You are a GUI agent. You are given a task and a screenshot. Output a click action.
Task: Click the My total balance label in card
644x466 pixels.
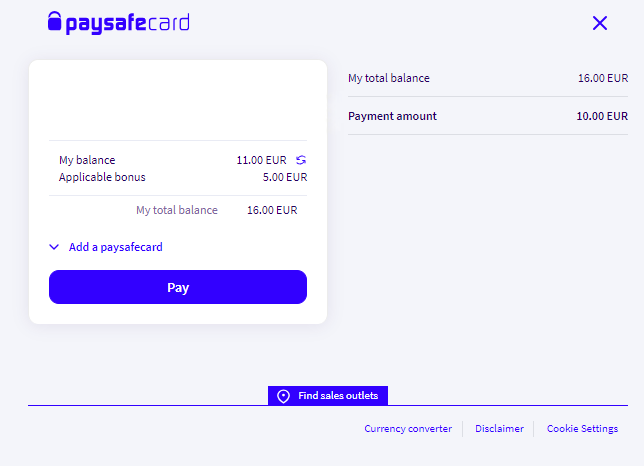click(177, 210)
